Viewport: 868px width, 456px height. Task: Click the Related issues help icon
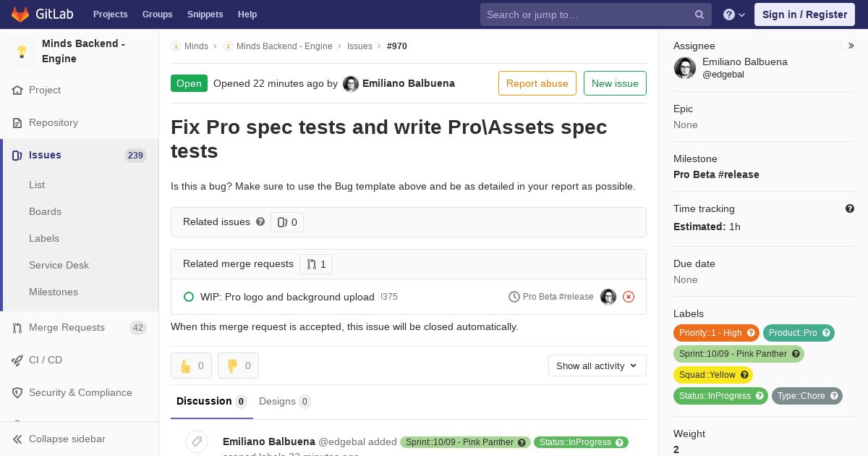point(260,221)
